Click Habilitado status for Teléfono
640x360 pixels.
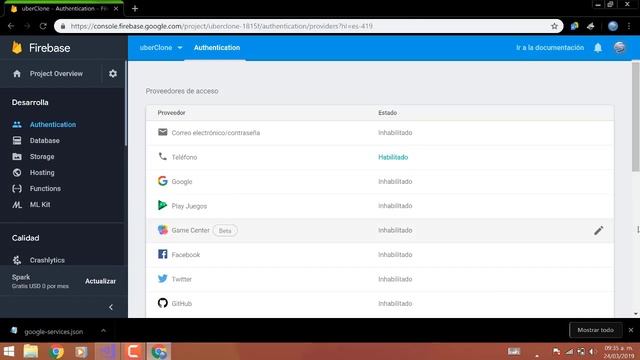(x=393, y=157)
